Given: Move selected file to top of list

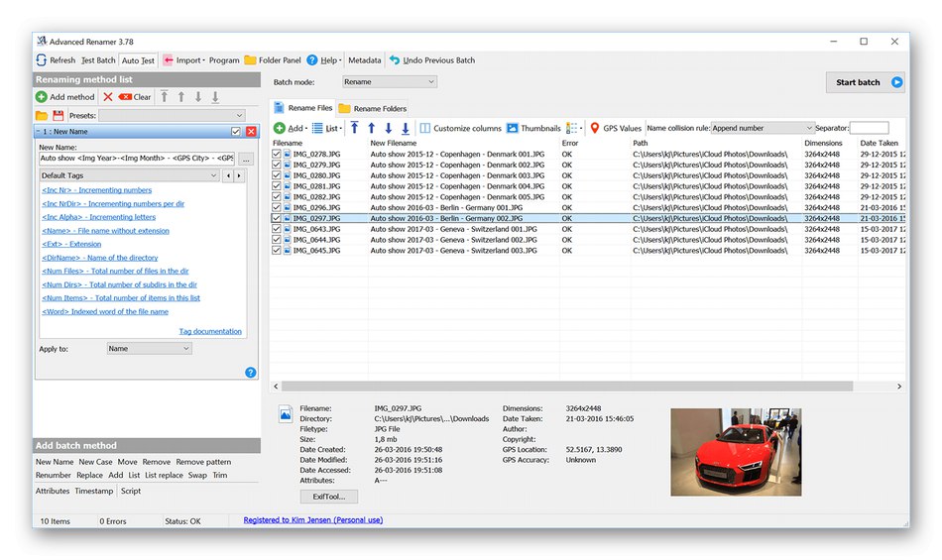Looking at the screenshot, I should (355, 128).
